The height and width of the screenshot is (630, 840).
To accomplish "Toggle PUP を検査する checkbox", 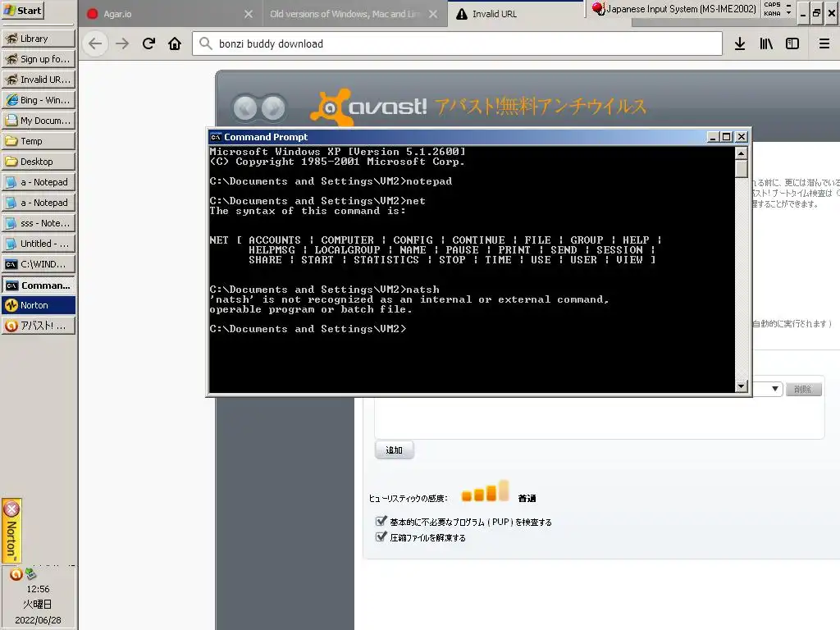I will tap(381, 521).
